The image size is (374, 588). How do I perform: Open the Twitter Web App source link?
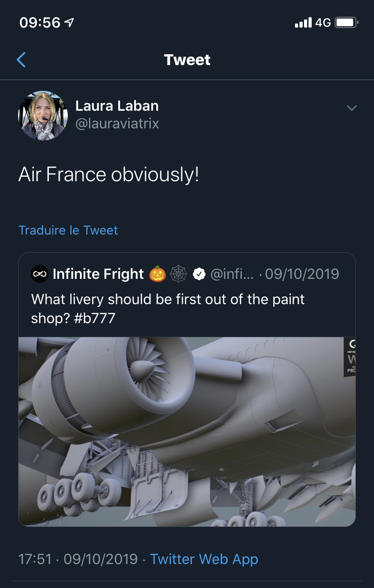click(x=204, y=559)
